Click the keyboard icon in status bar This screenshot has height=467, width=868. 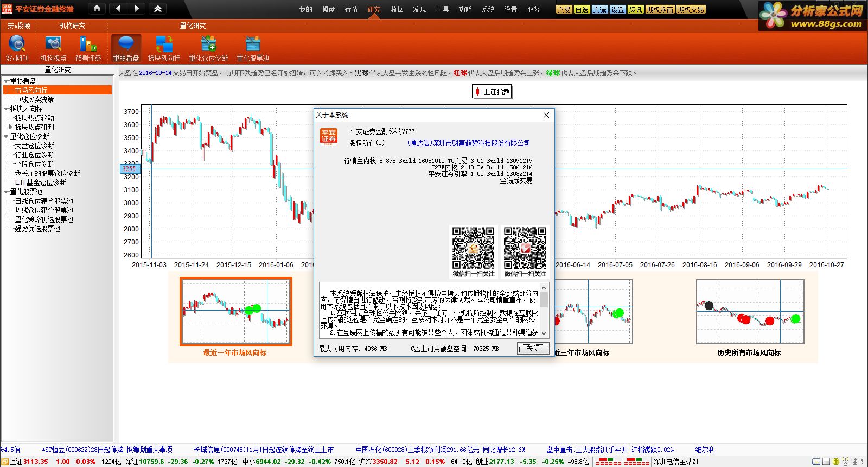[x=816, y=462]
